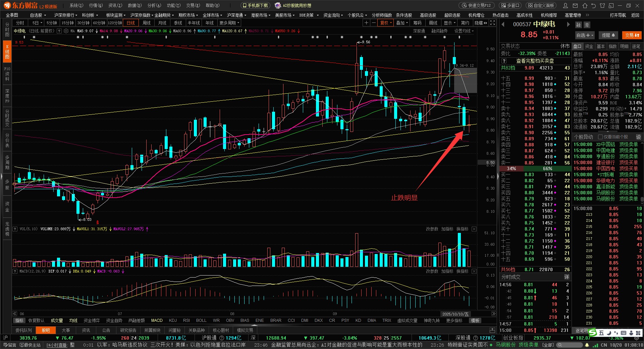Open the user account icon
The height and width of the screenshot is (349, 644).
(566, 6)
